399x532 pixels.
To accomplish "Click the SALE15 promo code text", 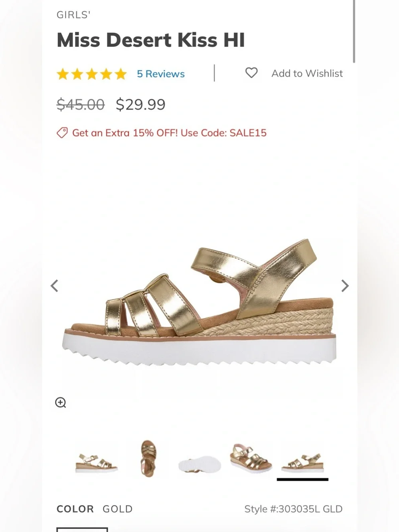I will tap(248, 133).
